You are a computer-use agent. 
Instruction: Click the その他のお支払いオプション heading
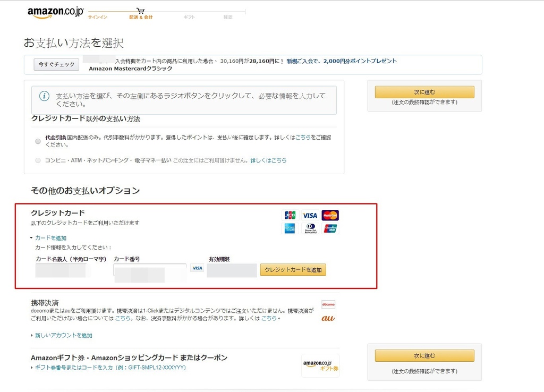click(x=86, y=191)
